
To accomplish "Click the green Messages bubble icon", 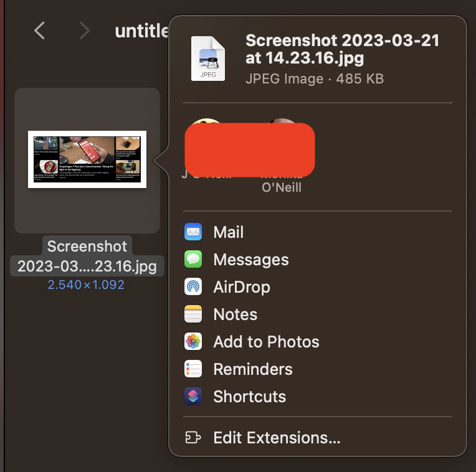I will [193, 260].
